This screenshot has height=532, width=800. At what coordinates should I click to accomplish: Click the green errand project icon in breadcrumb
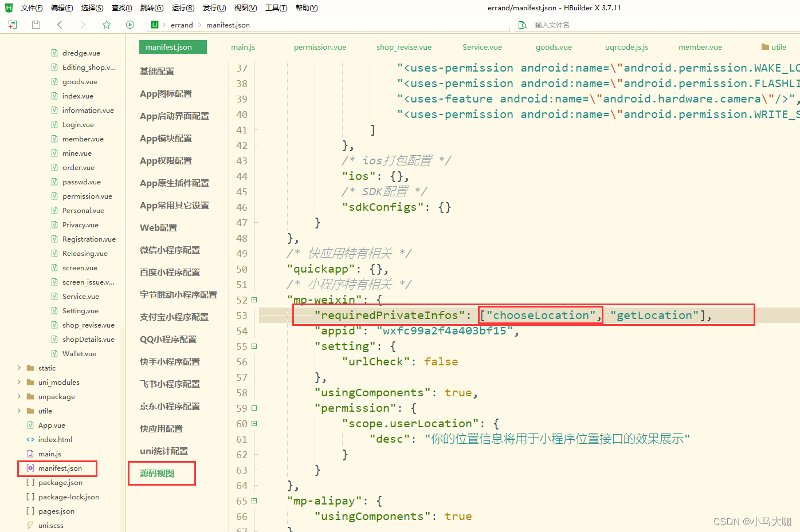(x=154, y=25)
